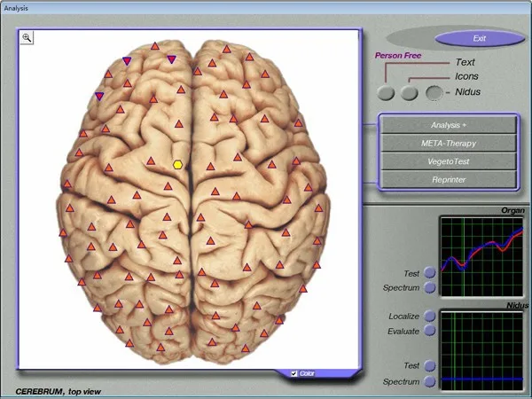532x399 pixels.
Task: Select Nidus Spectrum radio button
Action: [x=430, y=381]
